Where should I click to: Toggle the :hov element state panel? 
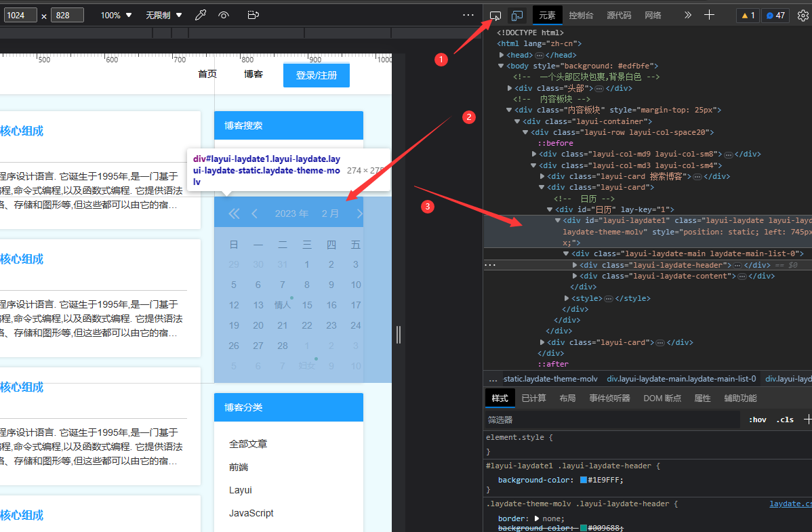tap(758, 420)
